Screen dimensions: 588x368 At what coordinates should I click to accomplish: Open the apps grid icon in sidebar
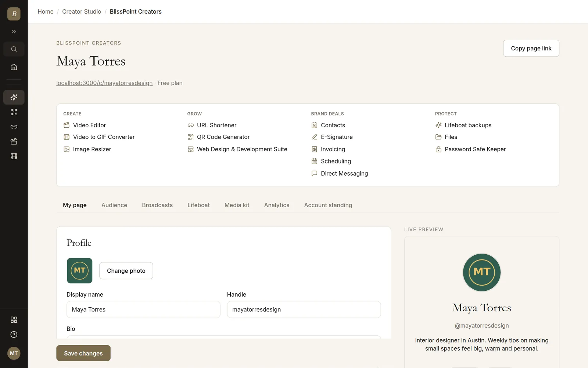(14, 320)
